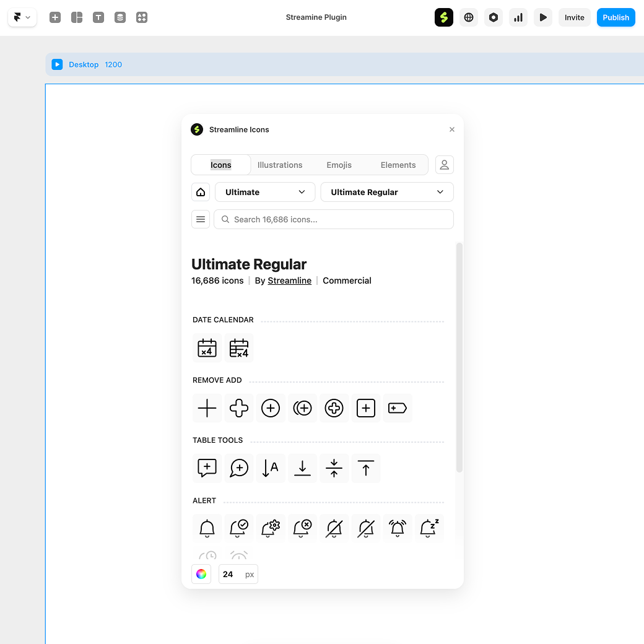Select the align top arrow icon

pyautogui.click(x=366, y=468)
